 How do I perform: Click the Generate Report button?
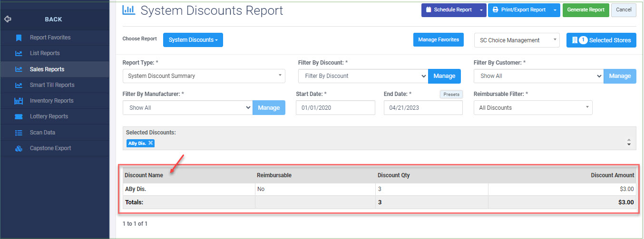coord(585,10)
